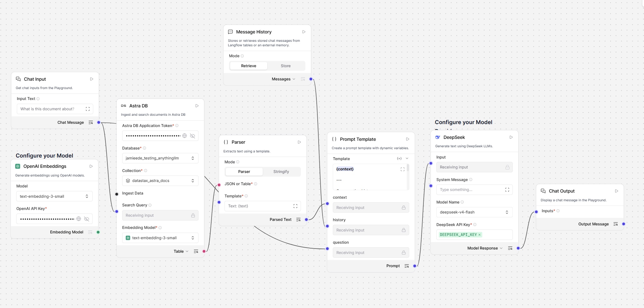Click the Input Text field in Chat Input
Image resolution: width=644 pixels, height=308 pixels.
(x=55, y=109)
